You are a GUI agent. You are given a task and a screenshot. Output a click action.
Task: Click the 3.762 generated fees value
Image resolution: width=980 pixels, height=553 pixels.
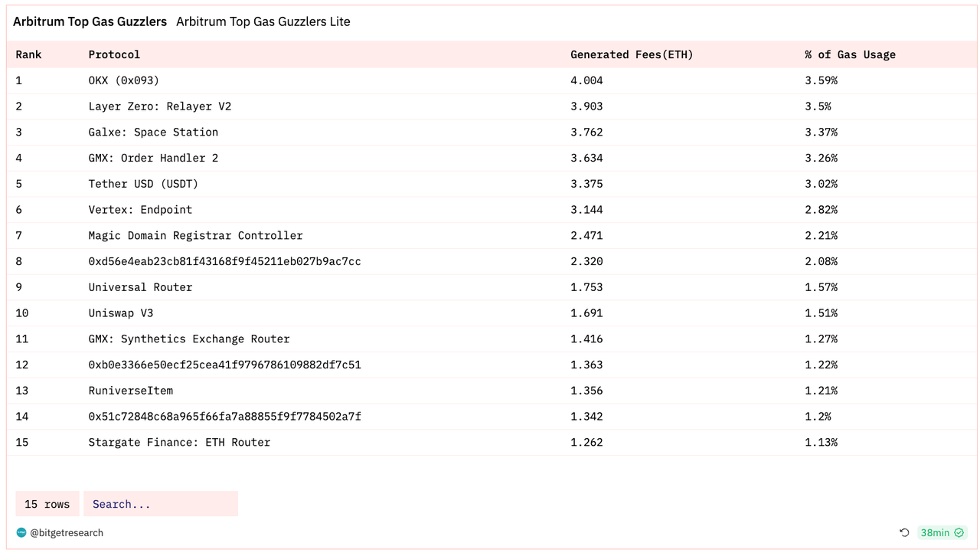[x=586, y=133]
